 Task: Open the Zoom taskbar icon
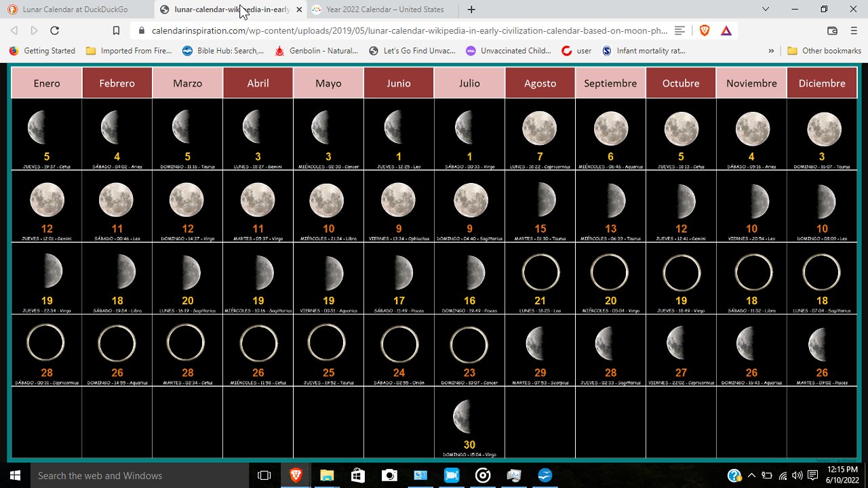[x=452, y=476]
